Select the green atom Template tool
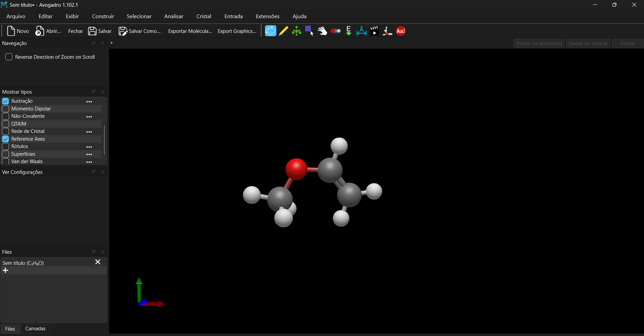 (x=296, y=31)
